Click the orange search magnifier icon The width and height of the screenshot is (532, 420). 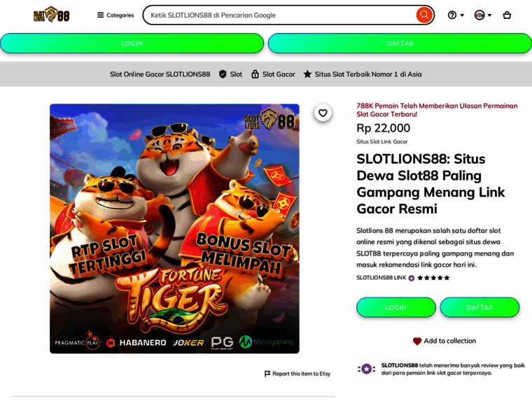[x=423, y=15]
